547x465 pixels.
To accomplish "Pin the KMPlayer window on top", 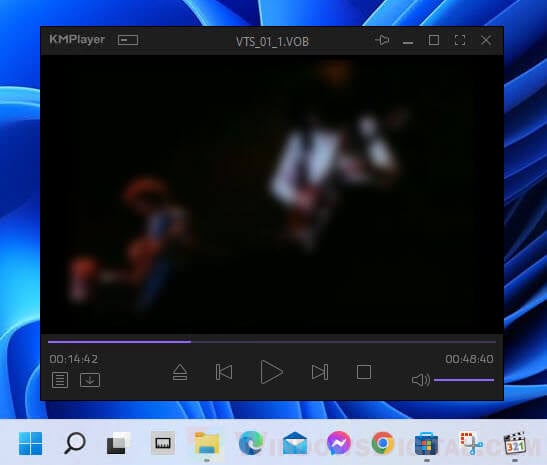I will [382, 40].
